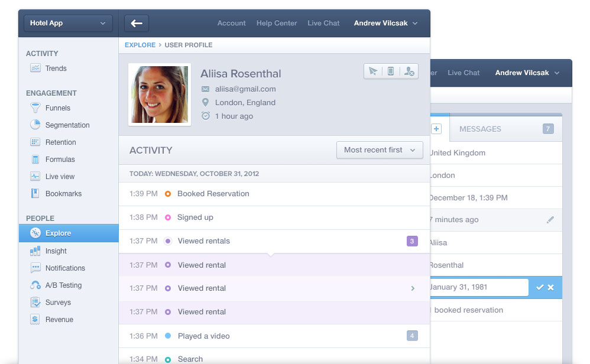The width and height of the screenshot is (590, 364).
Task: Open Segmentation pie chart icon
Action: coord(35,125)
